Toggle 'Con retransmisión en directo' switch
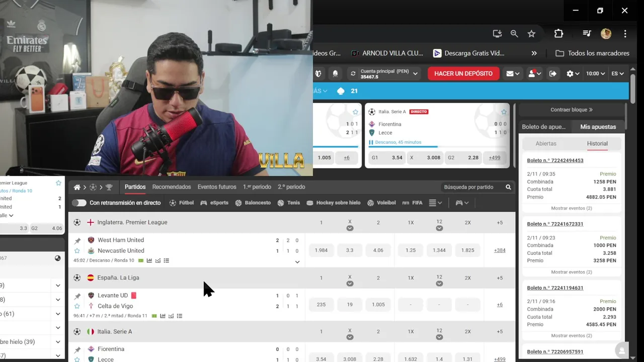The width and height of the screenshot is (644, 362). (79, 203)
